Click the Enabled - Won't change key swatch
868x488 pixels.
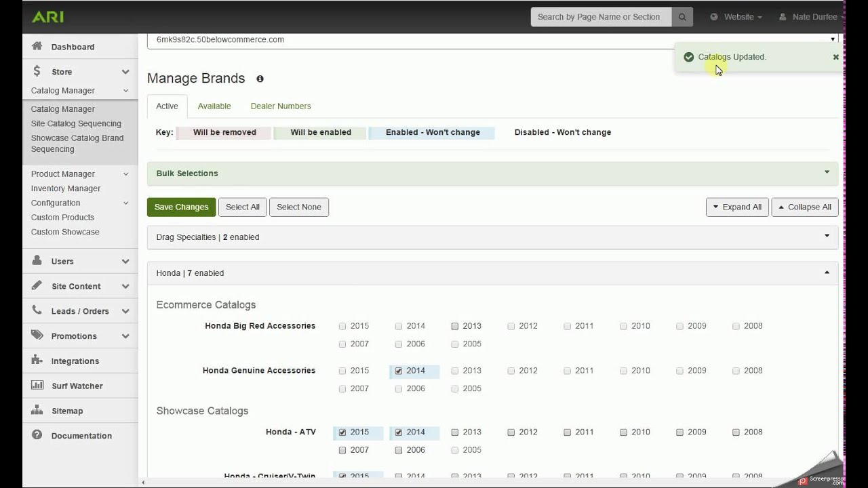click(433, 132)
